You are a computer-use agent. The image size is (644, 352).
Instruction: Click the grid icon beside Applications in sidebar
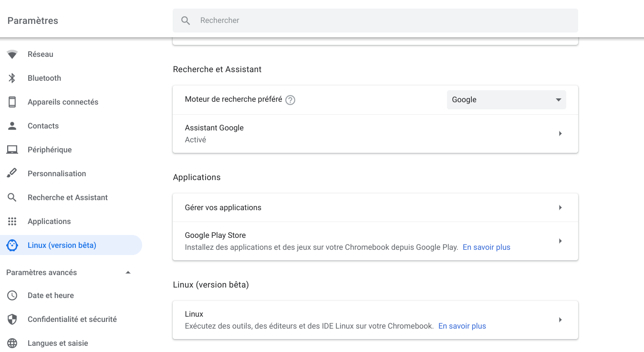tap(12, 222)
